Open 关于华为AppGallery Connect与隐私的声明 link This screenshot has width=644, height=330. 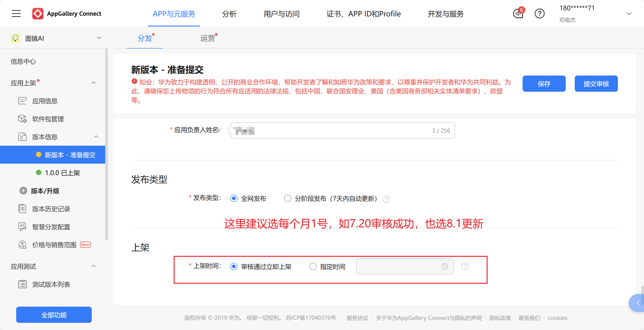click(429, 318)
